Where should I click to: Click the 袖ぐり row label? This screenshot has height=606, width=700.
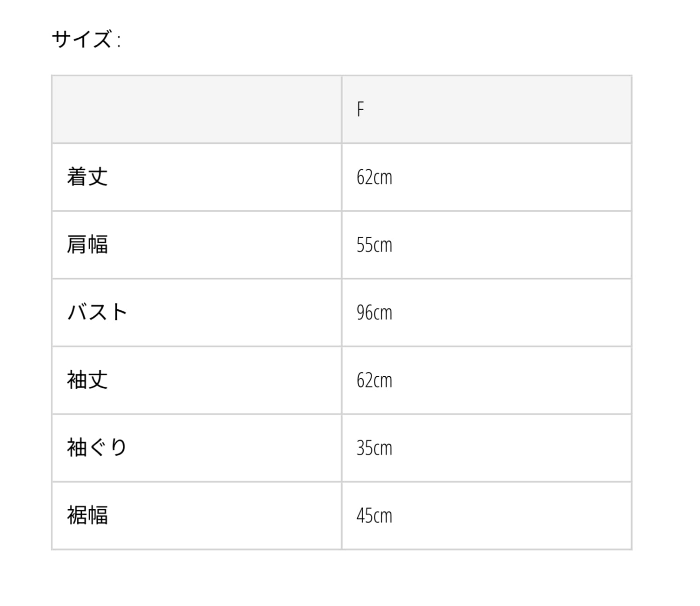point(97,448)
